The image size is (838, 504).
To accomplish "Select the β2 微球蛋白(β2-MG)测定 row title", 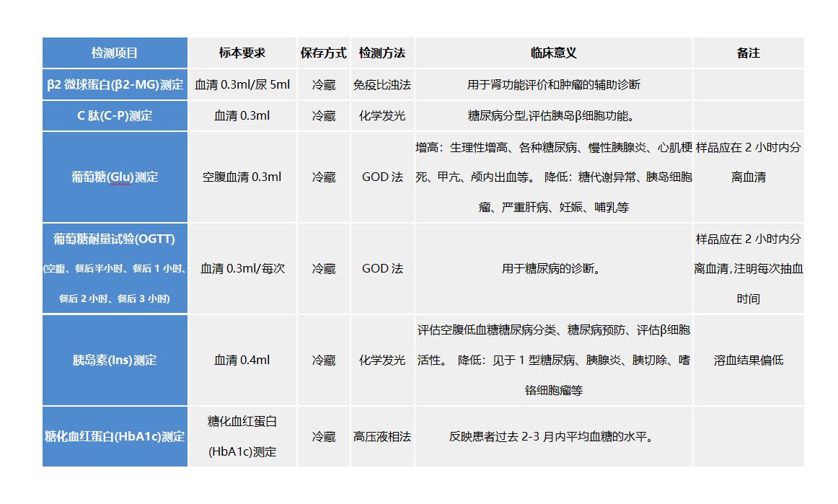I will (x=115, y=84).
